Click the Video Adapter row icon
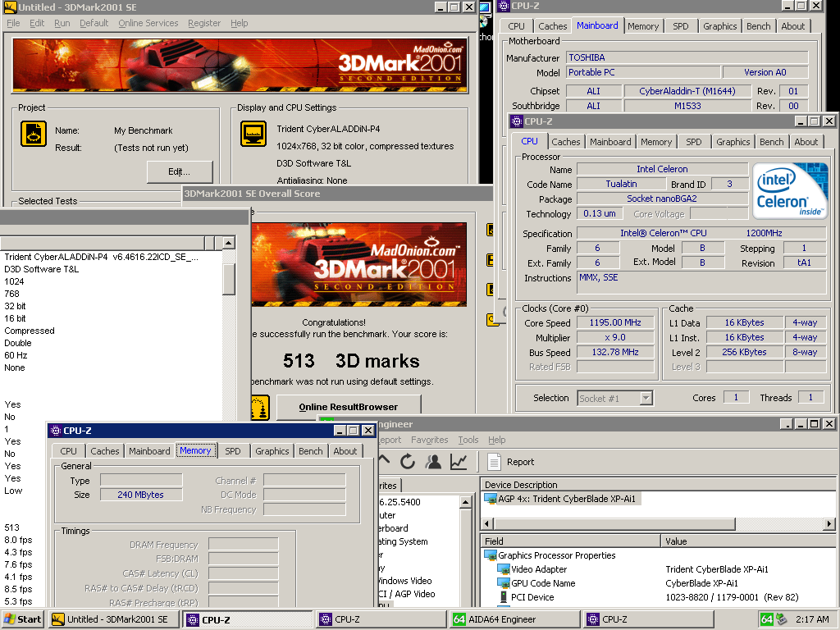Viewport: 840px width, 630px height. click(x=504, y=569)
